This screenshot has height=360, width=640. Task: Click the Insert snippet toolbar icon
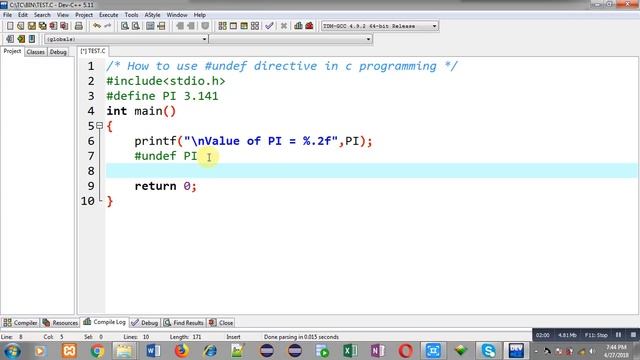tap(10, 39)
